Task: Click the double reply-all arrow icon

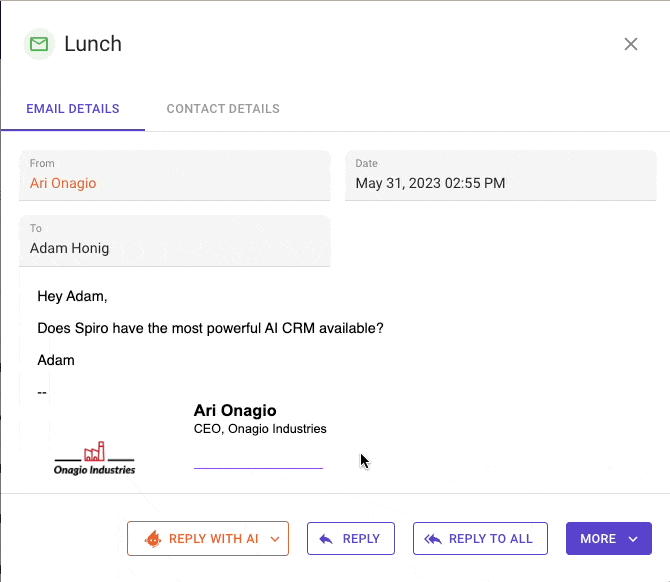Action: [433, 539]
